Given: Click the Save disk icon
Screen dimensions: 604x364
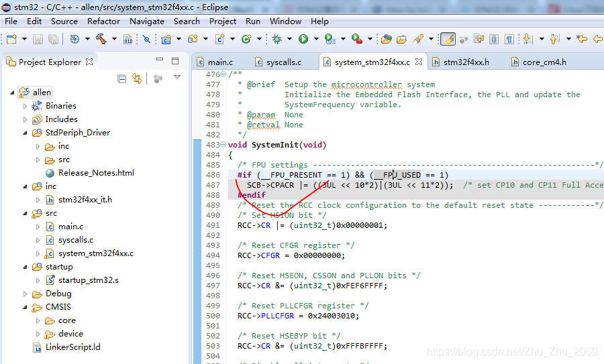Looking at the screenshot, I should pyautogui.click(x=38, y=39).
